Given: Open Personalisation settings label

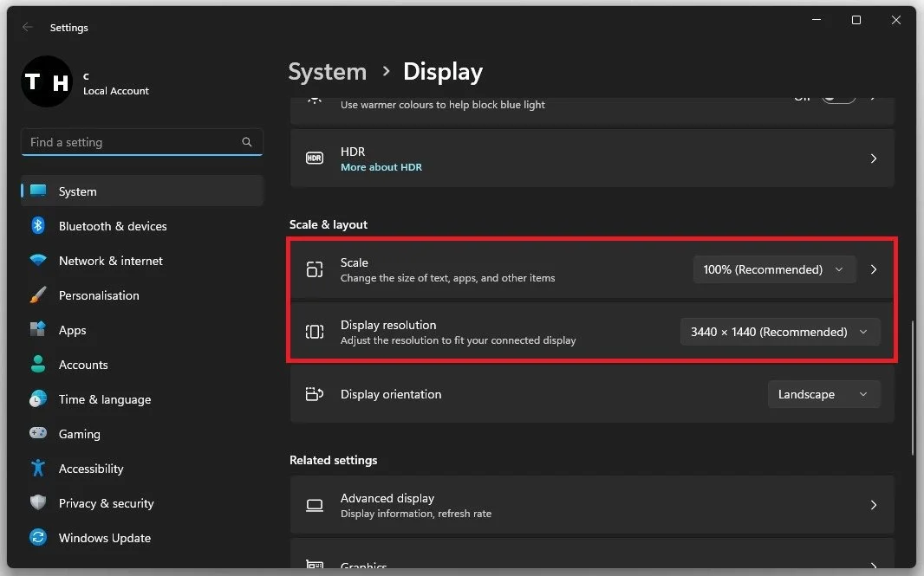Looking at the screenshot, I should (99, 295).
